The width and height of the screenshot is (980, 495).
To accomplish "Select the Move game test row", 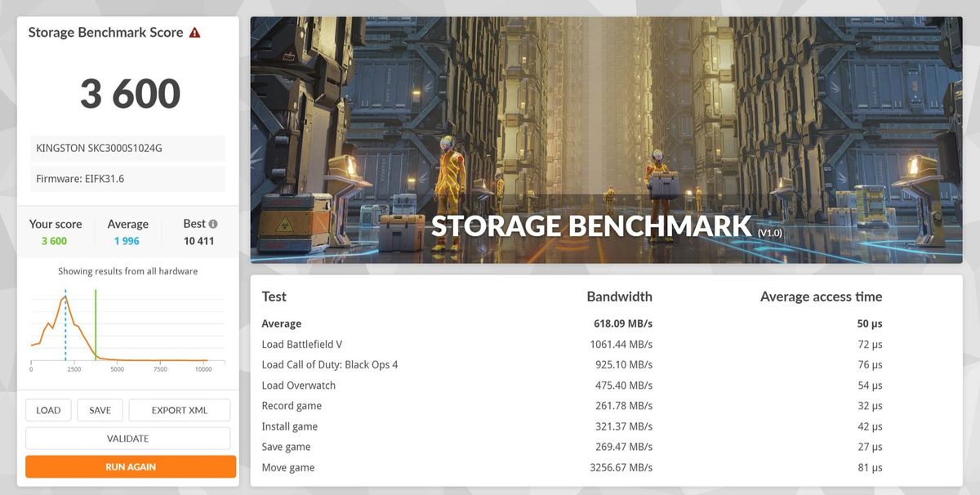I will (606, 467).
